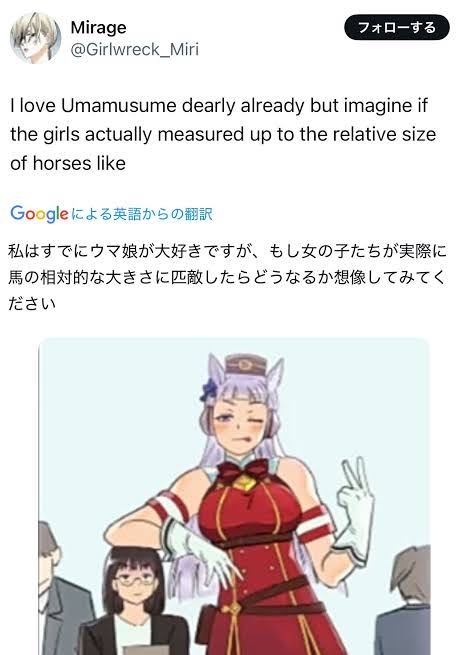Click the gray-suited man at the image's right edge

(x=403, y=601)
